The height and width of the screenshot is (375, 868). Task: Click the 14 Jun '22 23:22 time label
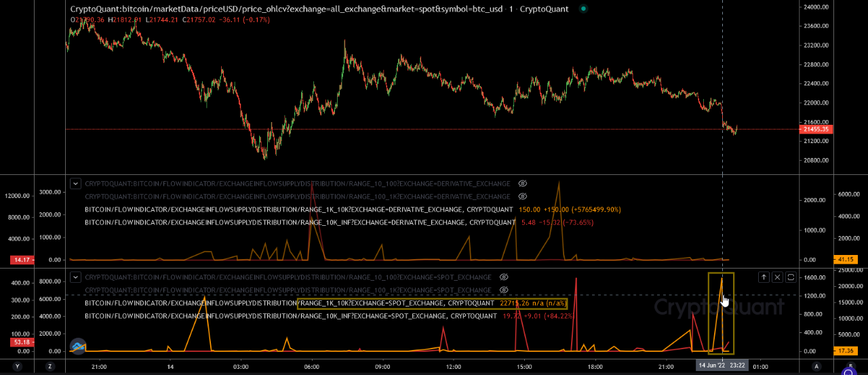tap(722, 366)
